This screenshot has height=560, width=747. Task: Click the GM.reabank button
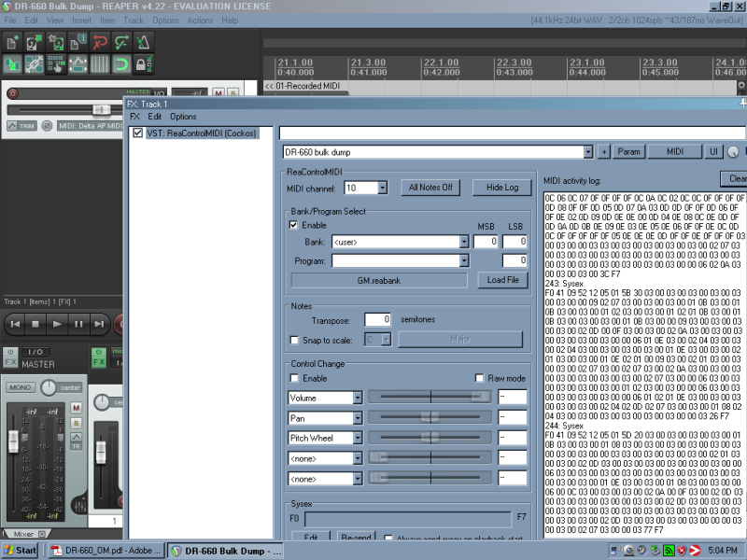379,281
